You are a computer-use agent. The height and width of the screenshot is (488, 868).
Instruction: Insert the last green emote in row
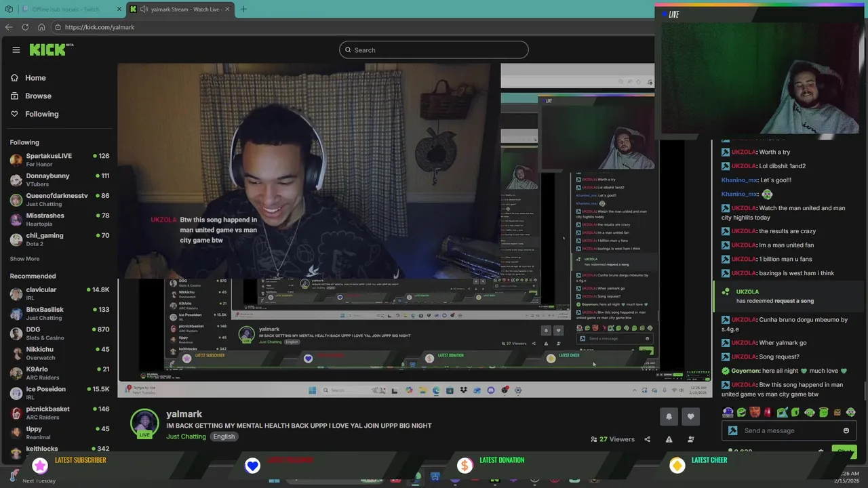click(851, 412)
